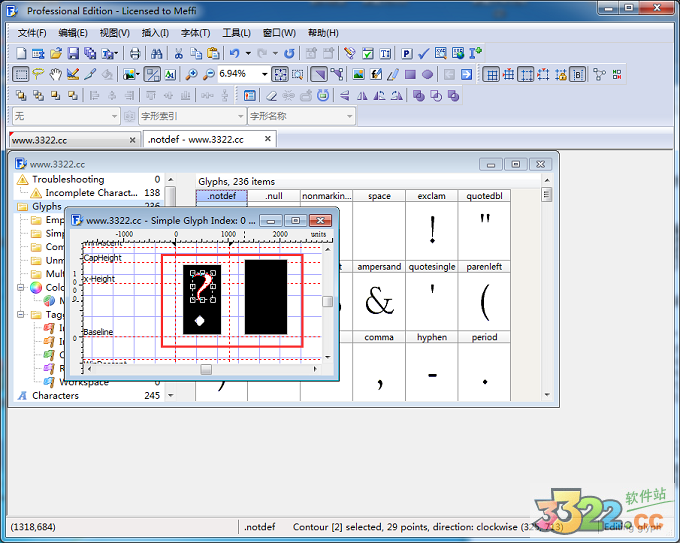Image resolution: width=680 pixels, height=543 pixels.
Task: Click the Cut scissors icon
Action: pyautogui.click(x=179, y=53)
